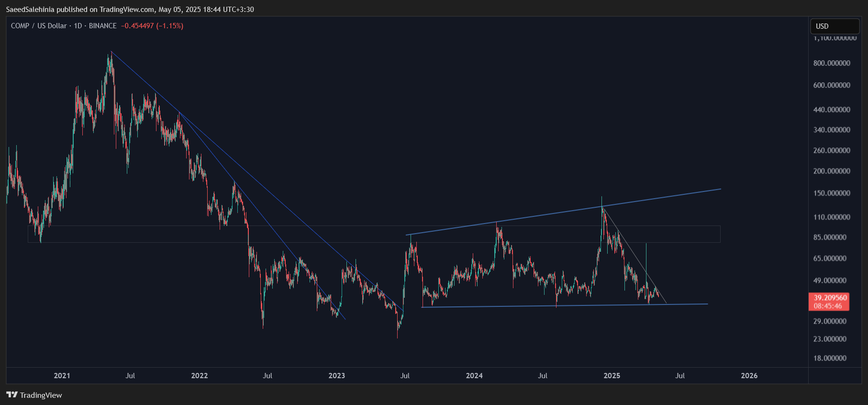Viewport: 868px width, 405px height.
Task: Click the 29.000000 price axis label
Action: [x=830, y=321]
